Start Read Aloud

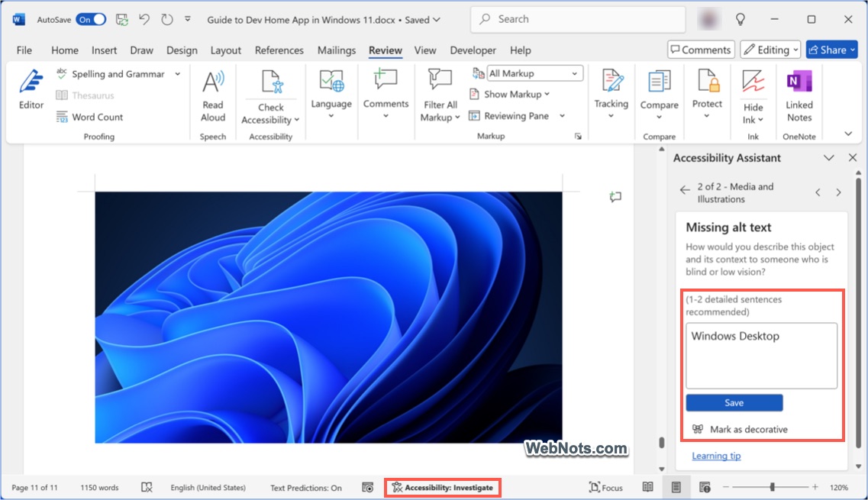[212, 95]
